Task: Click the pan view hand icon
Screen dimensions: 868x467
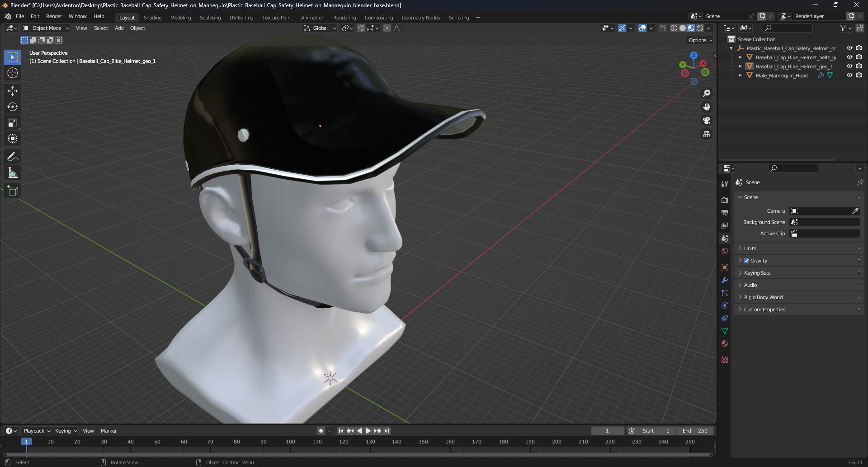Action: pyautogui.click(x=707, y=107)
